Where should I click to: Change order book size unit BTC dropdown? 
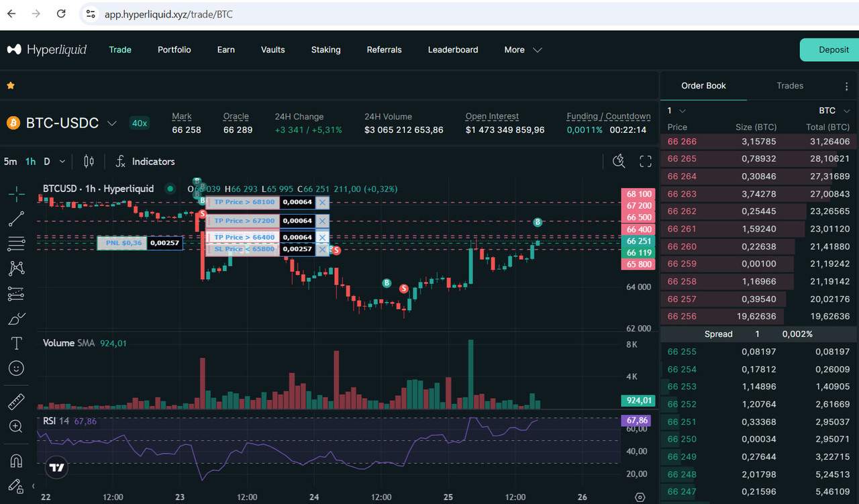835,111
